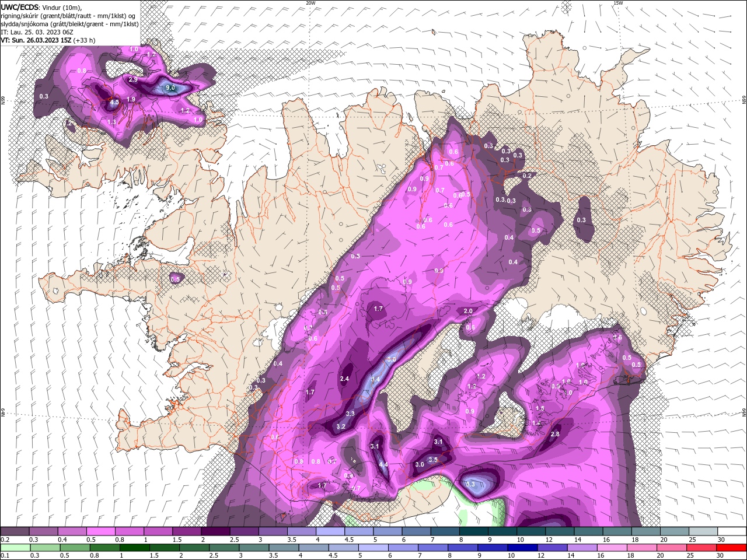
Task: Select the white upper swatch above 30
Action: pyautogui.click(x=732, y=531)
